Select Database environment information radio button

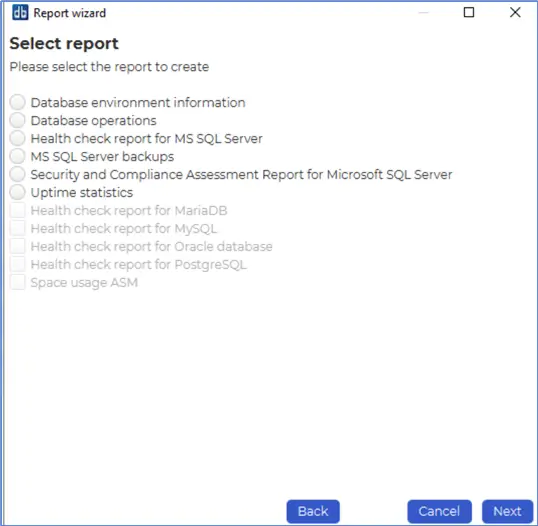(17, 102)
